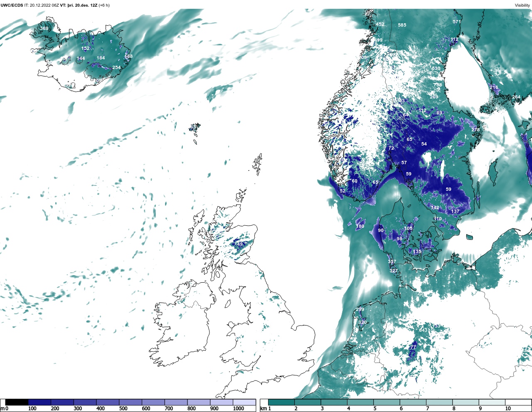Click the dark teal swatch between km 1 and 2
This screenshot has height=412, width=532.
(x=281, y=402)
